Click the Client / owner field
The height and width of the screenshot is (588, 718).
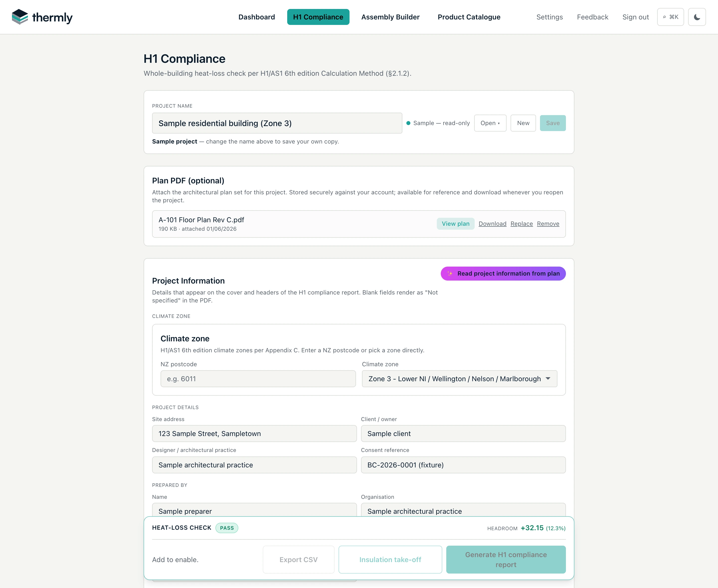463,434
